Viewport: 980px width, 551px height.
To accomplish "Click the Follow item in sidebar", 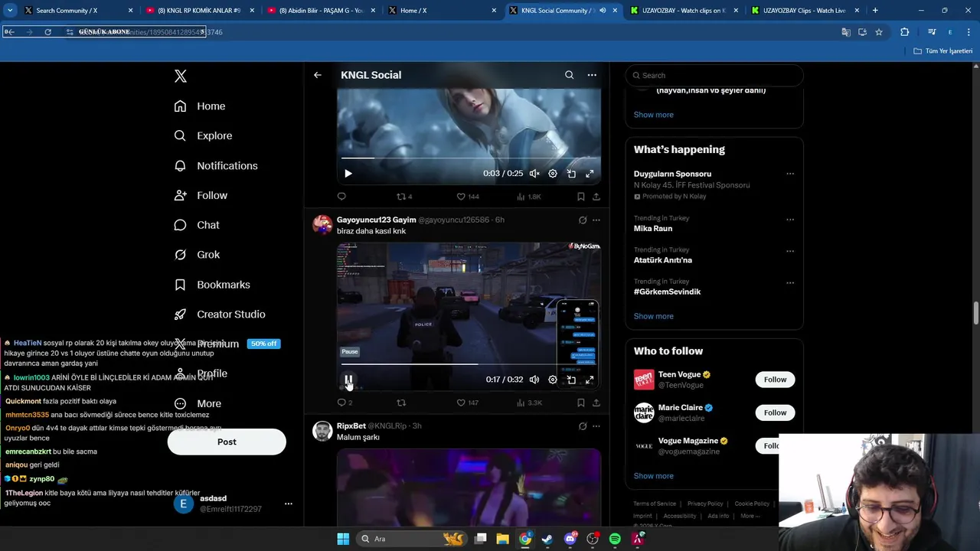I will pos(201,195).
